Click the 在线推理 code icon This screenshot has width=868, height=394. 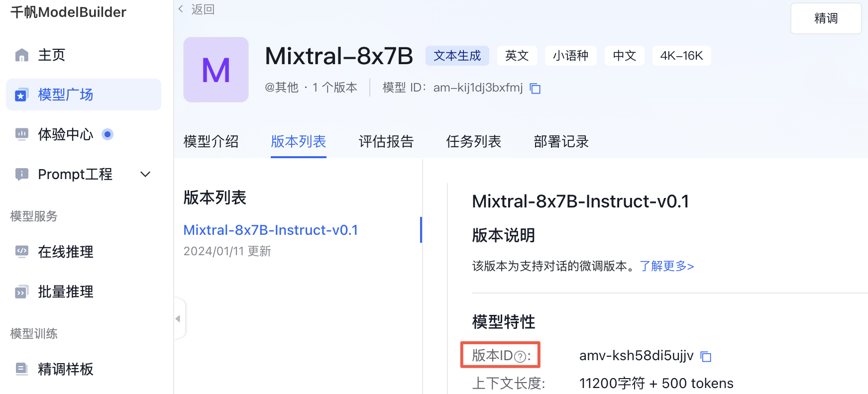(x=21, y=252)
